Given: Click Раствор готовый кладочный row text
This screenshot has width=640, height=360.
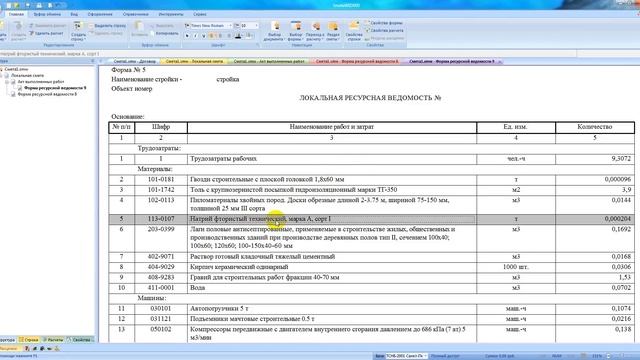Looking at the screenshot, I should click(262, 257).
